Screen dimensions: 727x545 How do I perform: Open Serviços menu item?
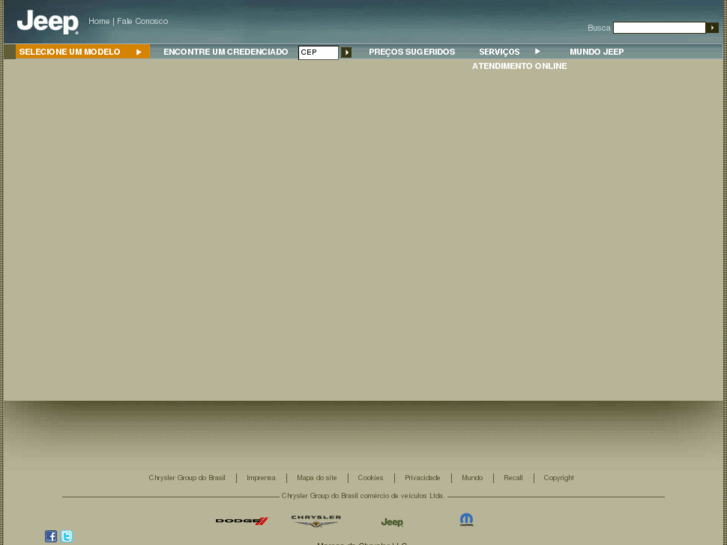499,52
